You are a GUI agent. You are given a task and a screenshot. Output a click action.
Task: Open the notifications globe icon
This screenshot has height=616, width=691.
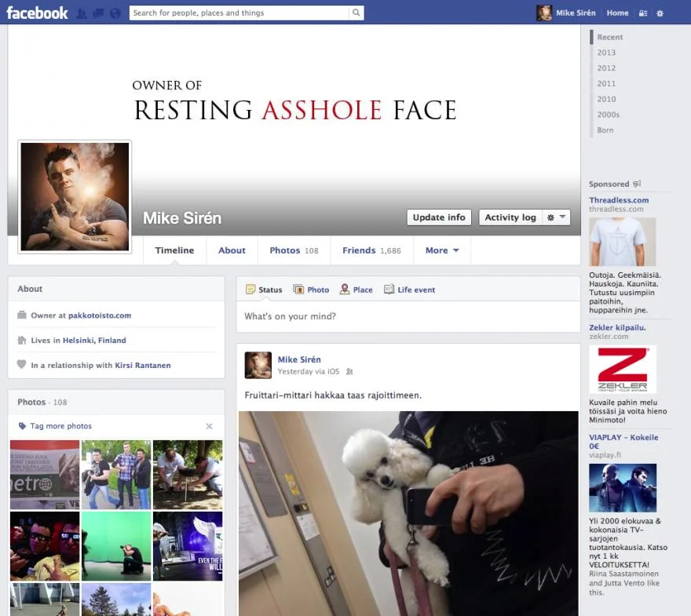tap(115, 13)
